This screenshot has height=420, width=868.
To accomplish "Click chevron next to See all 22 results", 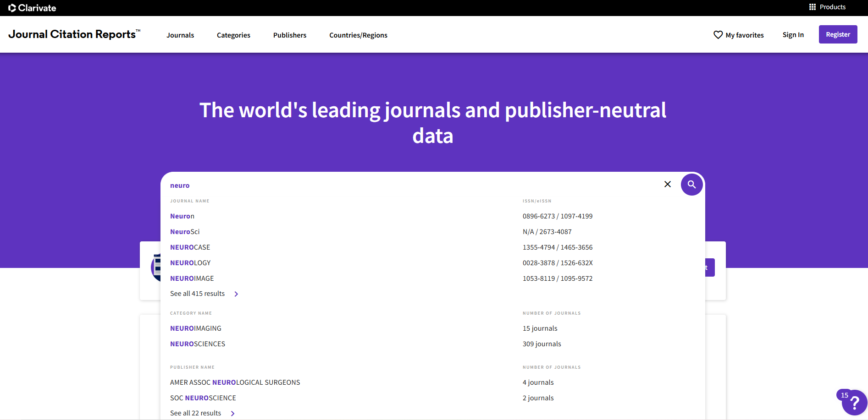I will click(x=232, y=414).
